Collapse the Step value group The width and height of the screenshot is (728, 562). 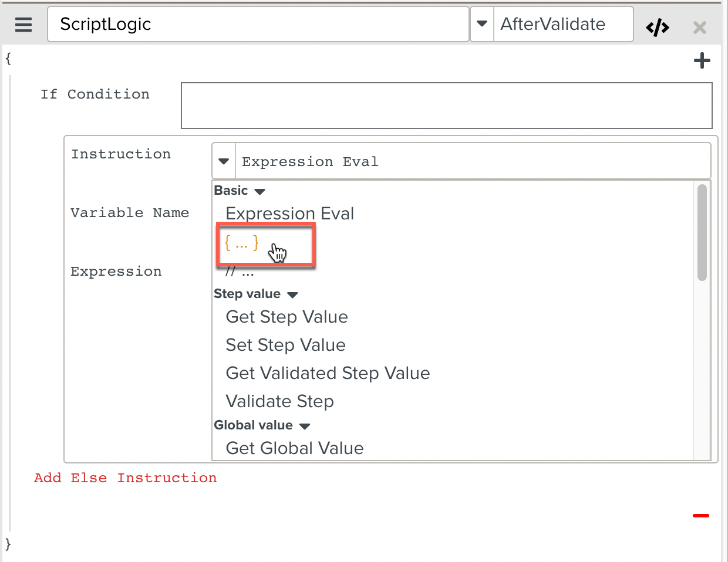click(x=292, y=294)
